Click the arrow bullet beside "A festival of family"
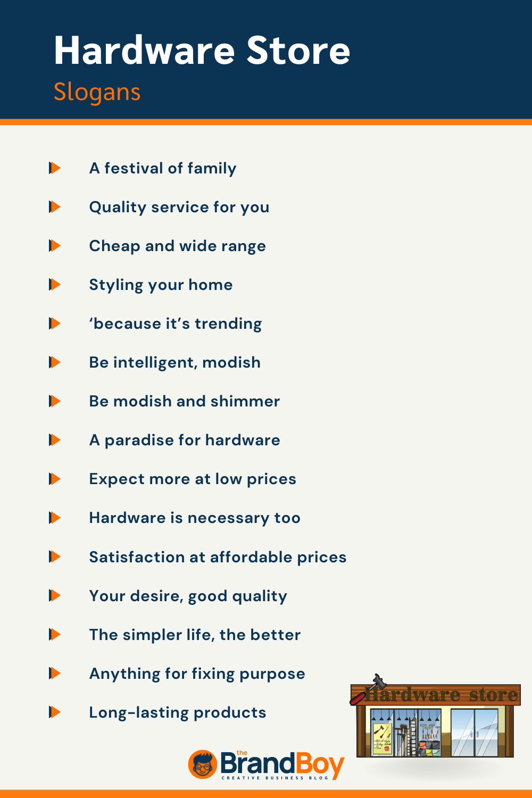 point(55,168)
